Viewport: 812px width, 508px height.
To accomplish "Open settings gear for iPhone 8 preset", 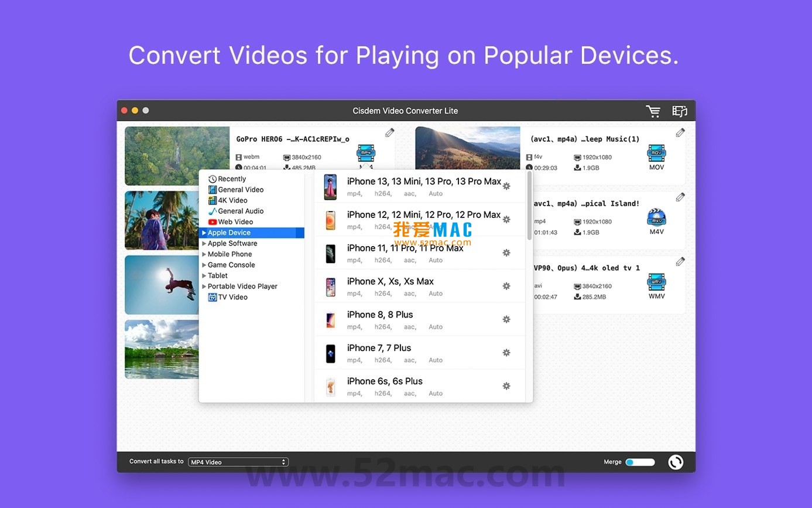I will click(506, 319).
